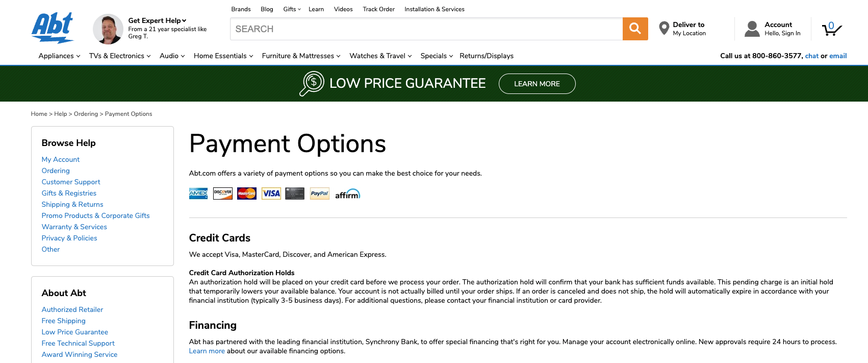
Task: Click the orange search magnifier button
Action: [635, 29]
